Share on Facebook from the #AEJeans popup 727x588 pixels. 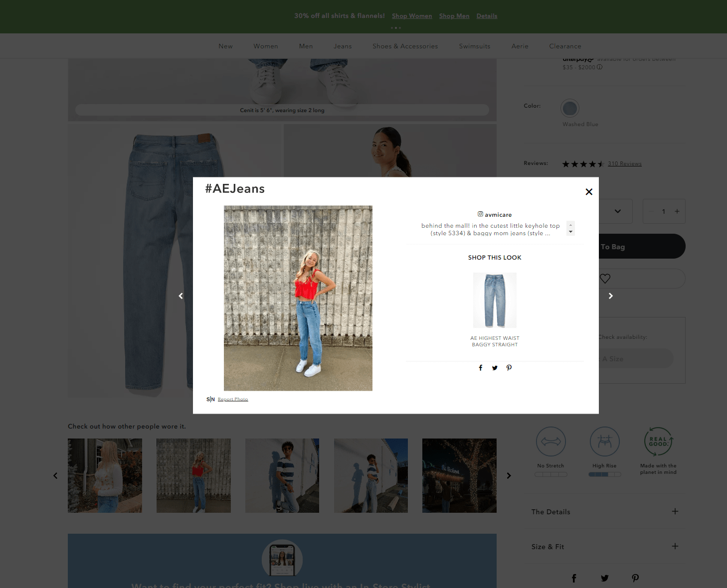481,368
